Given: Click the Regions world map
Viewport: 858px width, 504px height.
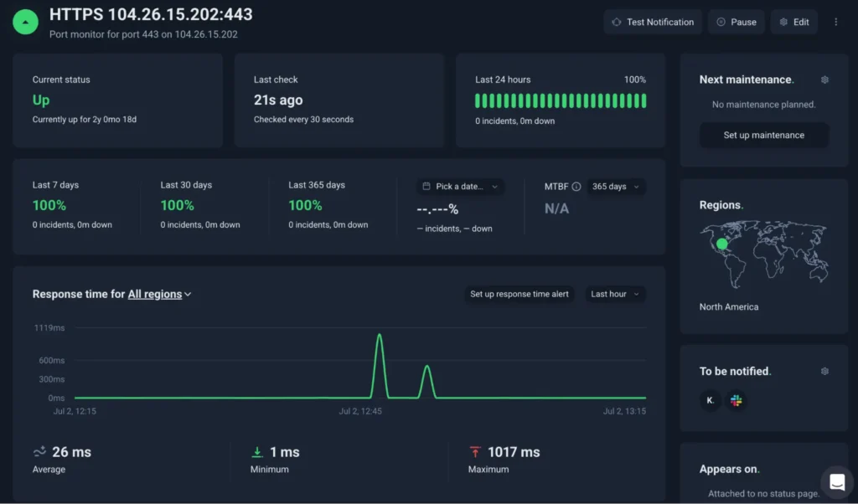Looking at the screenshot, I should (x=764, y=255).
